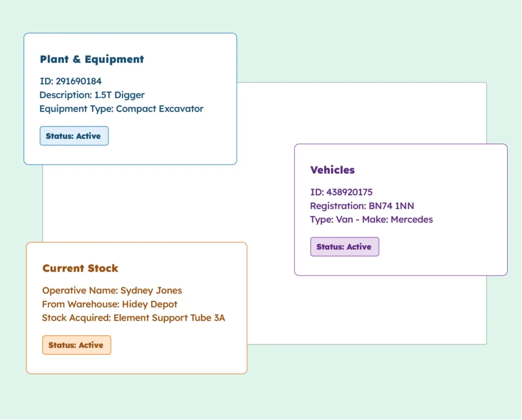522x420 pixels.
Task: Click Status: Active badge in Vehicles card
Action: click(x=345, y=247)
